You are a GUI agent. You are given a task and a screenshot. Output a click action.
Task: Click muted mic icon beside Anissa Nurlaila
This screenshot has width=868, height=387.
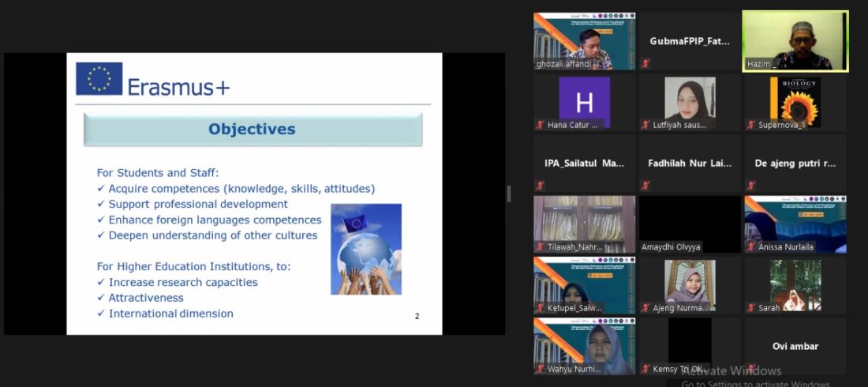click(750, 246)
